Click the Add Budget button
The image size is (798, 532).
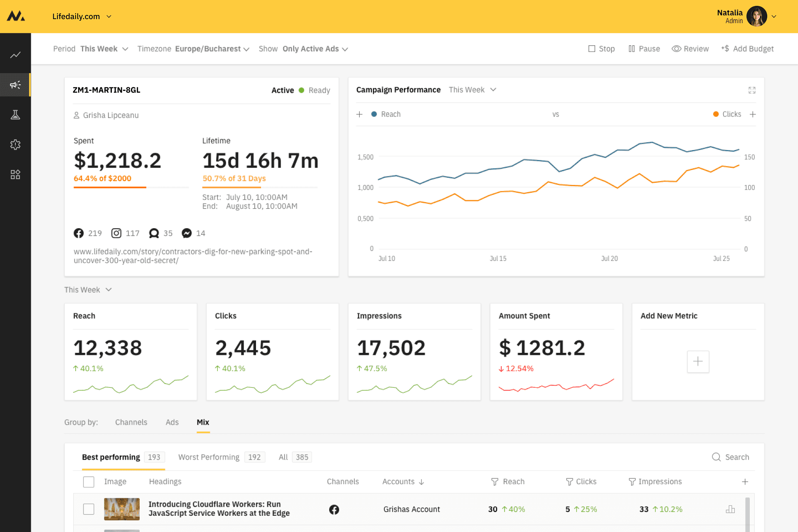click(747, 49)
